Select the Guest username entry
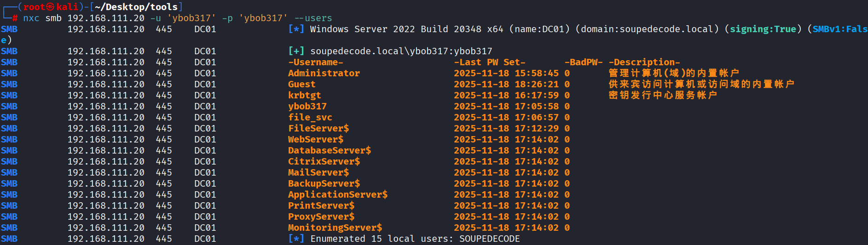Image resolution: width=868 pixels, height=245 pixels. pyautogui.click(x=302, y=84)
